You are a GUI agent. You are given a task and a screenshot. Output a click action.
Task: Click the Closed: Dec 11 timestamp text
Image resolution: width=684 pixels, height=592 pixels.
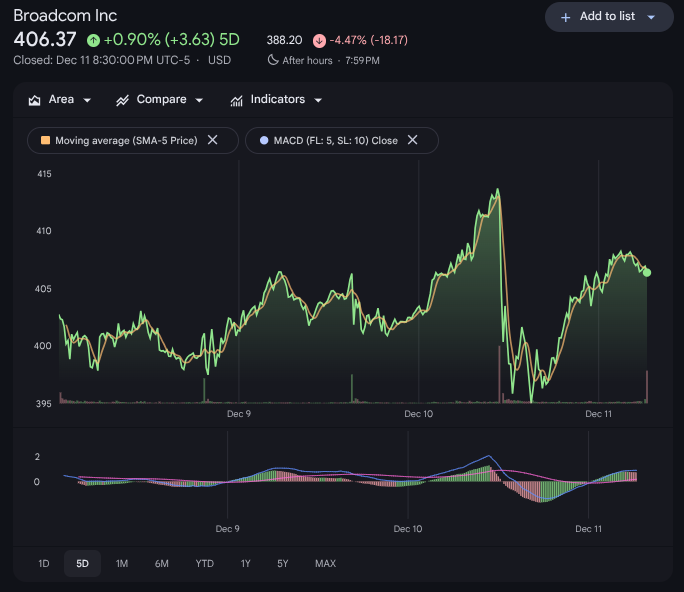pyautogui.click(x=102, y=60)
